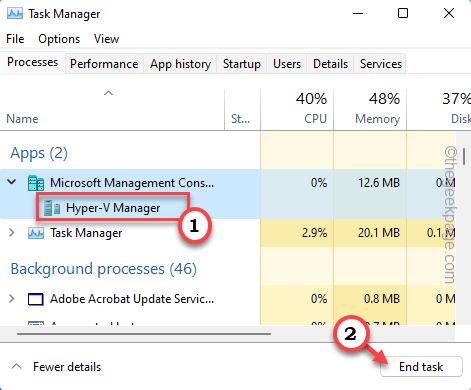The height and width of the screenshot is (390, 471).
Task: Click the Apps (2) group heading
Action: click(x=39, y=153)
